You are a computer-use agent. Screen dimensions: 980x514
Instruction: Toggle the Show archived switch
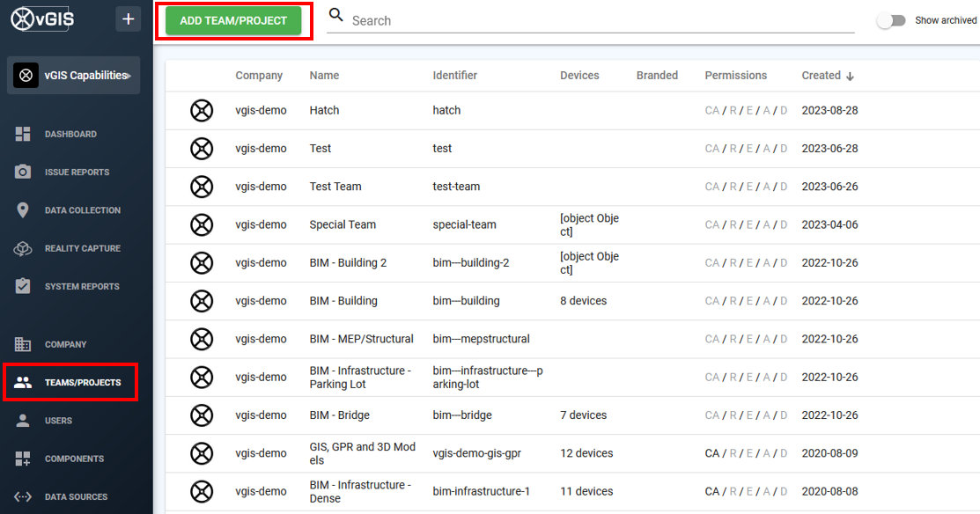point(891,20)
